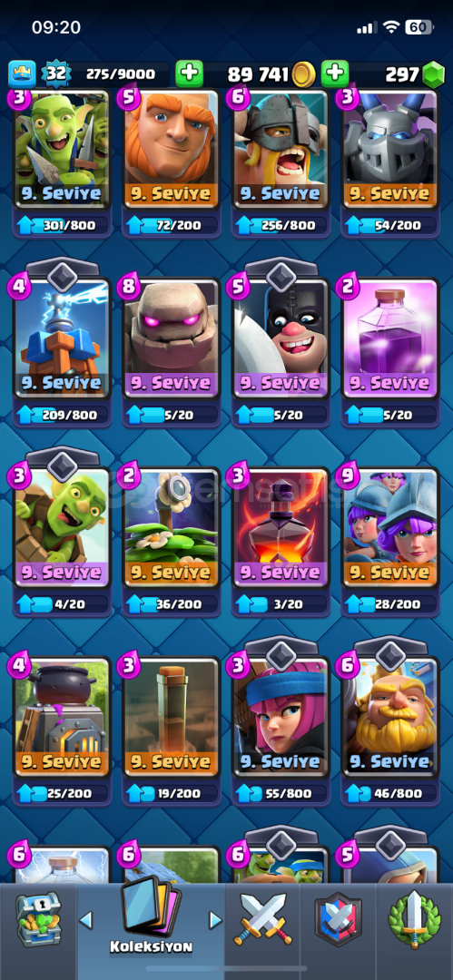453x980 pixels.
Task: Tap the green plus next to 275/9000
Action: click(190, 74)
